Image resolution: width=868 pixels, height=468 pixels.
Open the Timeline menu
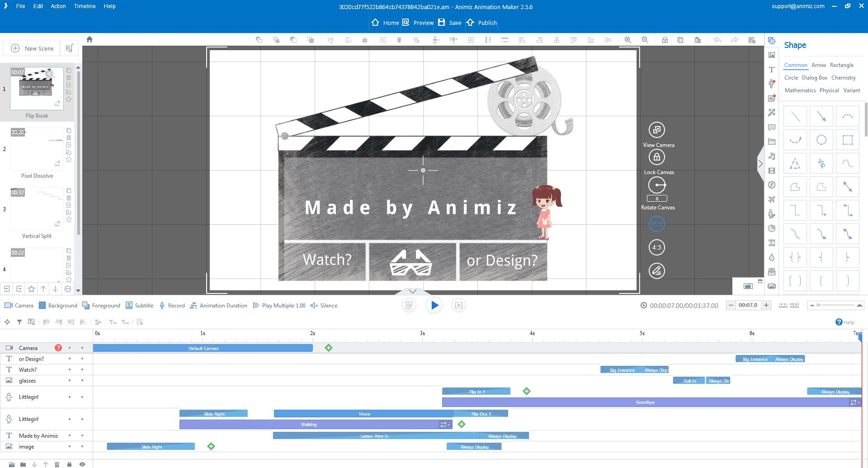click(85, 6)
